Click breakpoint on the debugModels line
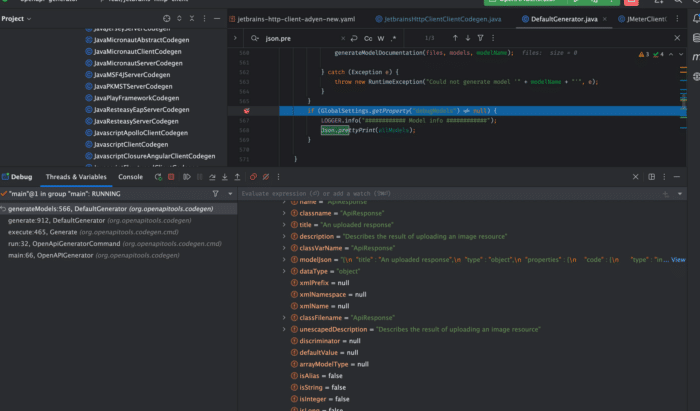The height and width of the screenshot is (411, 700). click(246, 111)
